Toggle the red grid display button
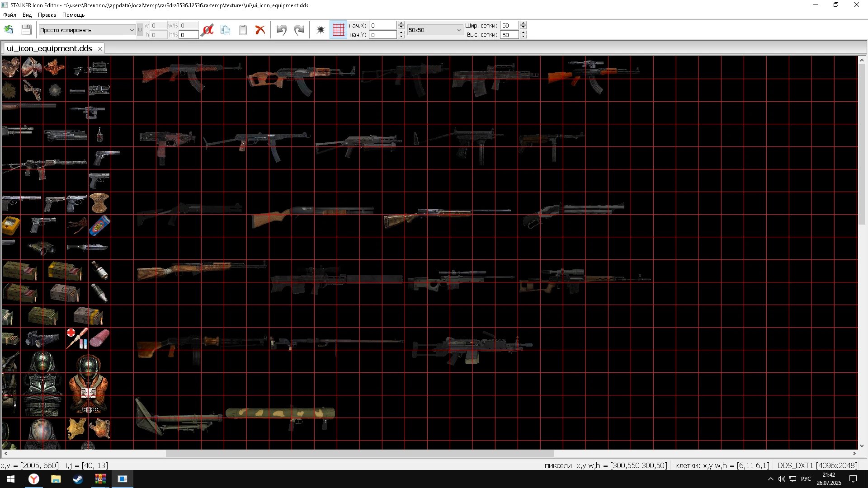Image resolution: width=868 pixels, height=488 pixels. click(x=338, y=30)
